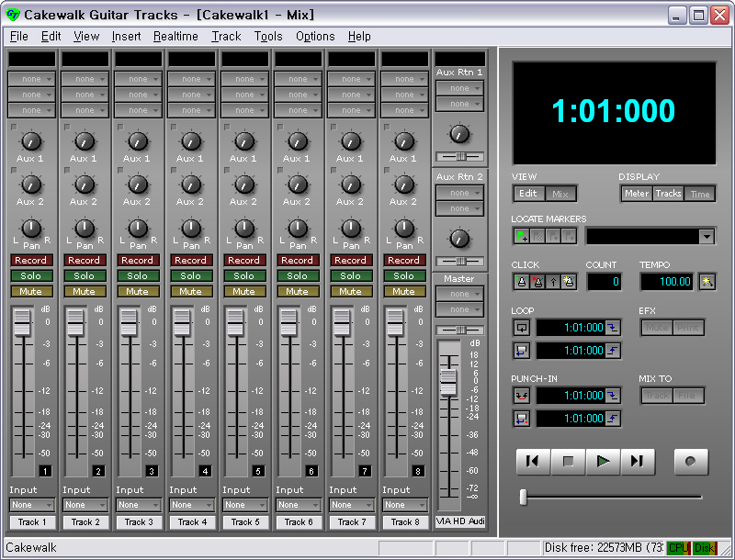735x560 pixels.
Task: Click the Track 1 volume fader
Action: click(22, 322)
